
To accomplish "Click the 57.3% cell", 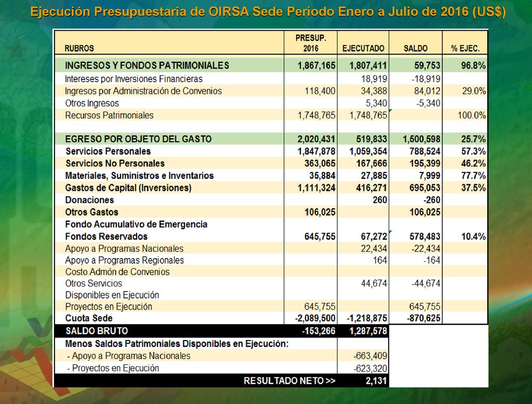I will pyautogui.click(x=473, y=151).
